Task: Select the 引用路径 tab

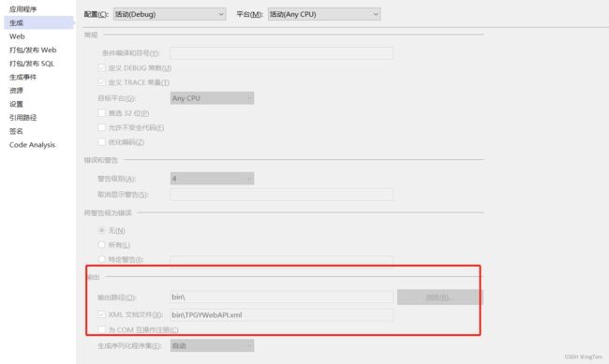Action: pos(22,118)
